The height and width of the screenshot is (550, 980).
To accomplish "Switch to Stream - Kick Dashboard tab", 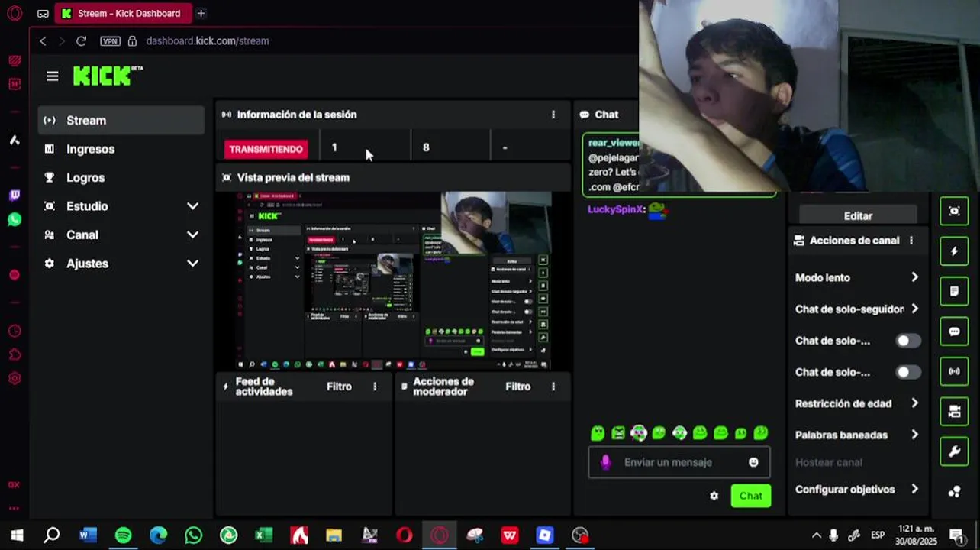I will click(x=121, y=13).
